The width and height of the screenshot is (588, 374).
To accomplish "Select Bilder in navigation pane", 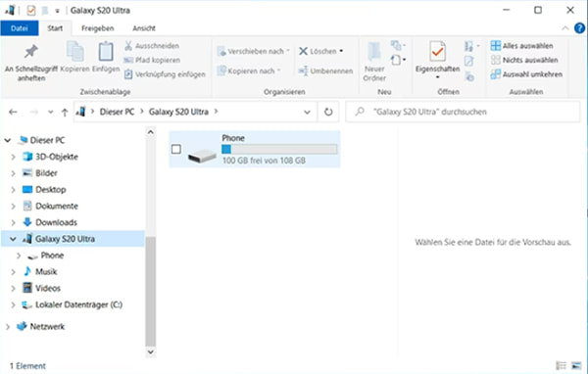I will pyautogui.click(x=46, y=173).
